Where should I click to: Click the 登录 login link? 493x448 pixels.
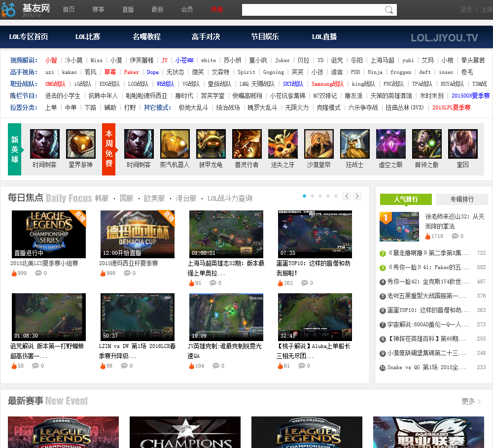point(466,10)
